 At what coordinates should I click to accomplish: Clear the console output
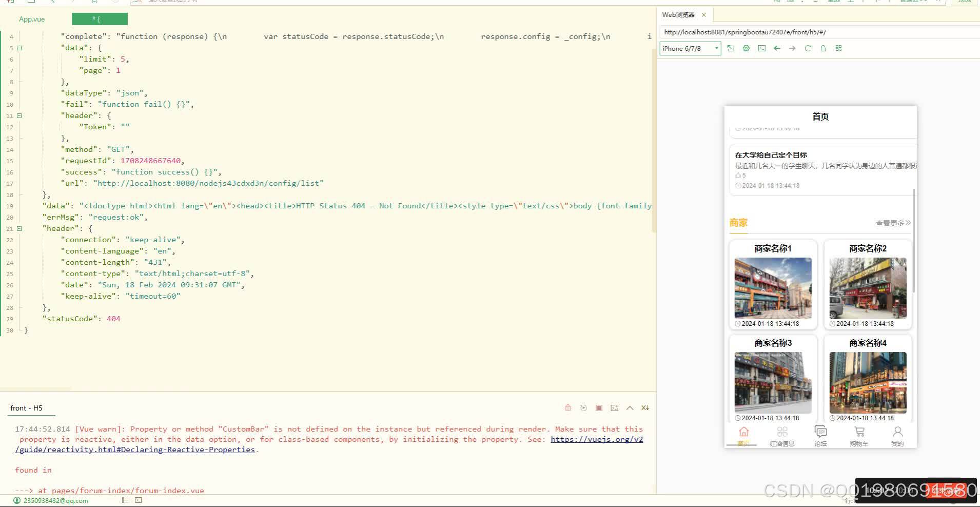click(599, 407)
